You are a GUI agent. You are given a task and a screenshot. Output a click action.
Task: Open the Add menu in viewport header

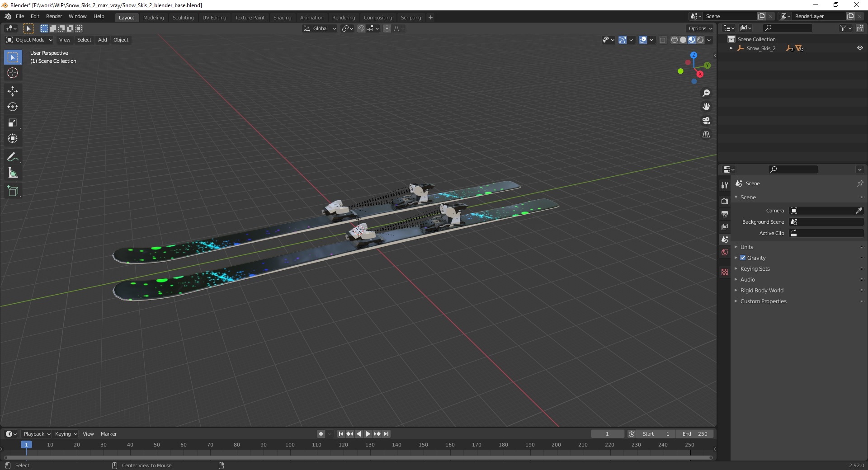103,40
